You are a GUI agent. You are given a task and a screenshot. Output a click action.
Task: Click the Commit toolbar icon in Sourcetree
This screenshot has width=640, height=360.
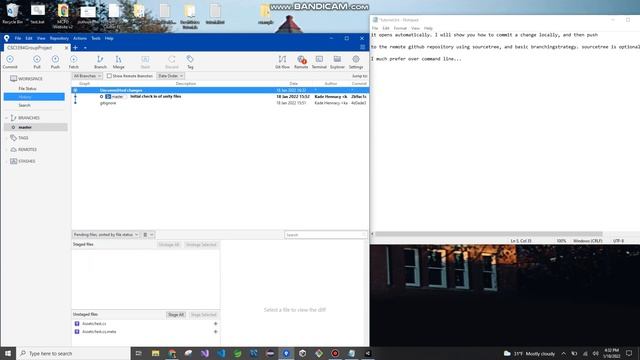10,62
